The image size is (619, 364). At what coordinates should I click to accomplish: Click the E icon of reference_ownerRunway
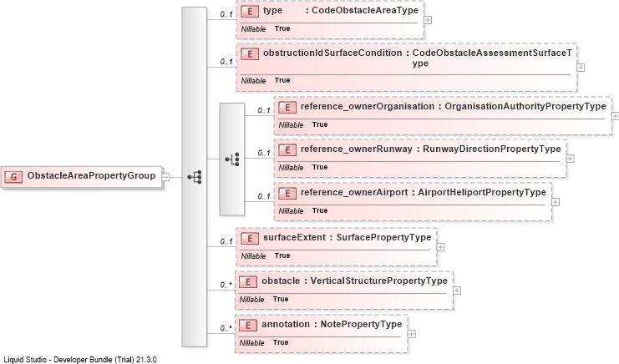[x=287, y=150]
